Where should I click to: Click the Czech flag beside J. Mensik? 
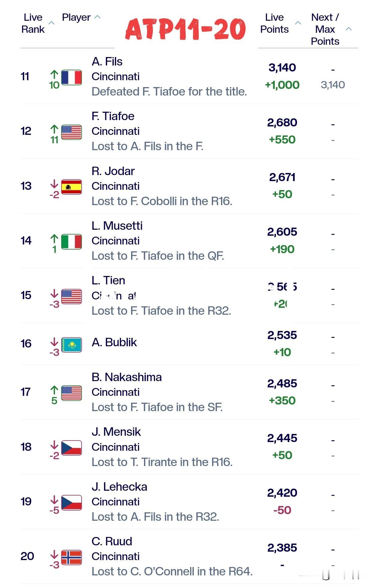(71, 448)
